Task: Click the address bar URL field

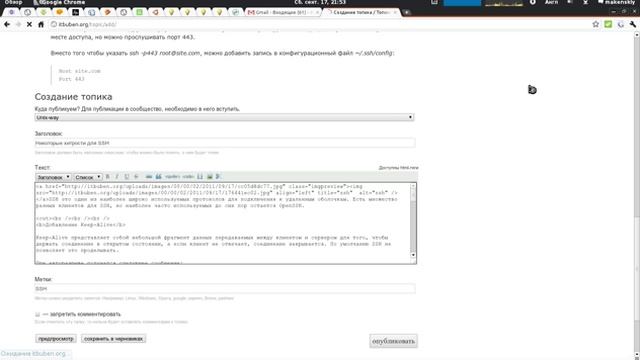Action: point(318,24)
